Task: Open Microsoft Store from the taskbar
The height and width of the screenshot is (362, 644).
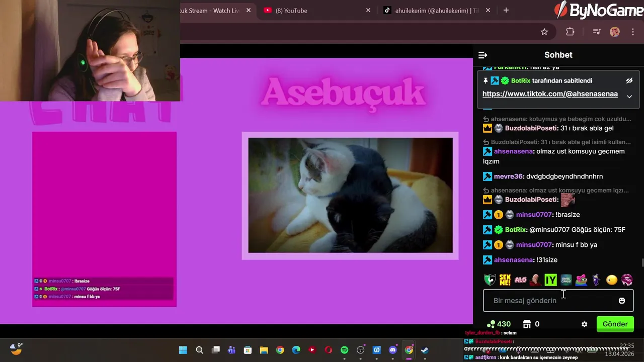Action: [x=248, y=350]
